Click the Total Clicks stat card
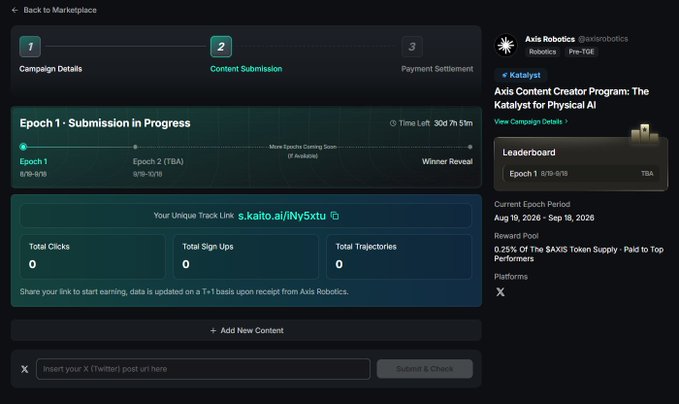The width and height of the screenshot is (679, 404). (x=93, y=257)
